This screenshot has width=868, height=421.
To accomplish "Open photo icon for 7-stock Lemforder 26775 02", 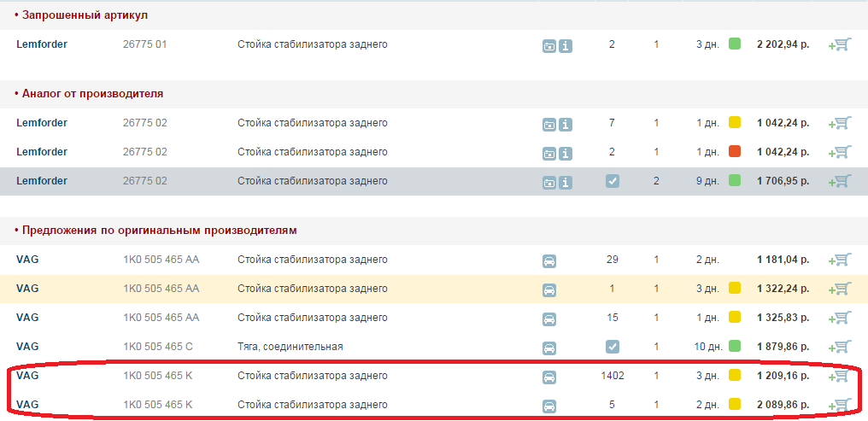I will (x=549, y=125).
